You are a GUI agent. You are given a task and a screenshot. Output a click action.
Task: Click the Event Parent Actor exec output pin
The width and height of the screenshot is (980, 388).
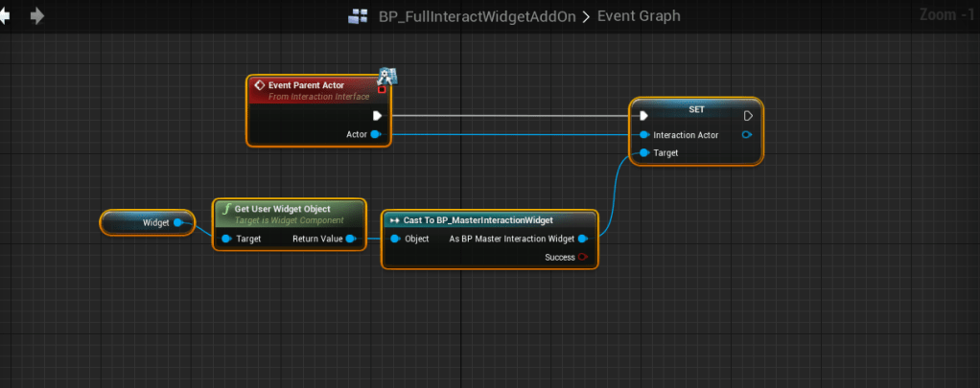coord(377,115)
